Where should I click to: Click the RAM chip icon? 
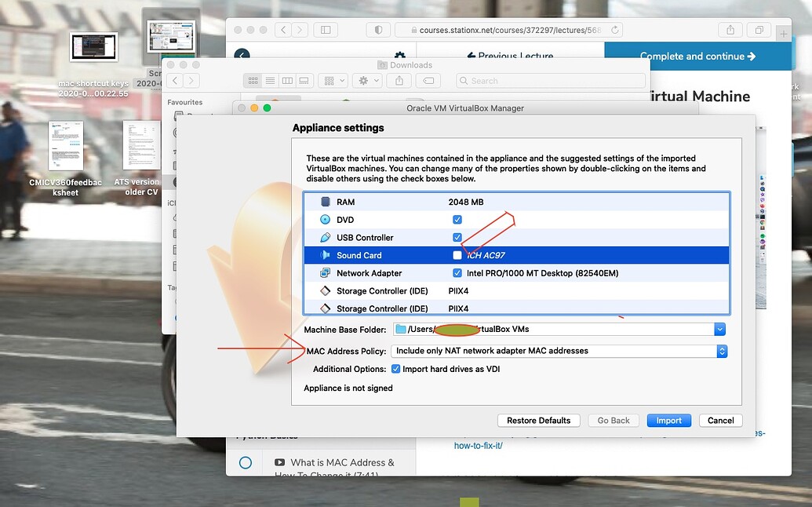(325, 202)
